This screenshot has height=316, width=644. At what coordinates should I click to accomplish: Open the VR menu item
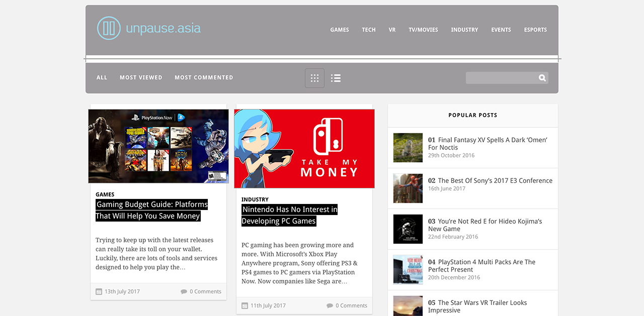click(392, 30)
